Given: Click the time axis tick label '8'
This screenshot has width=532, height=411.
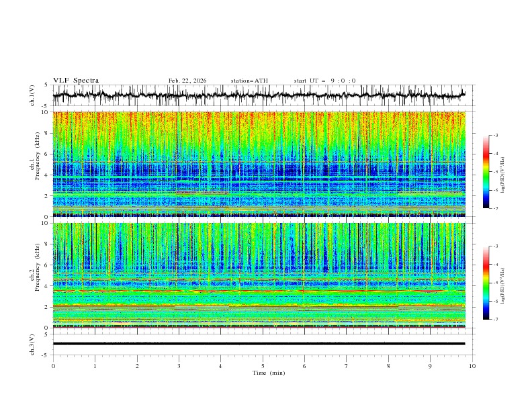Looking at the screenshot, I should coord(388,366).
